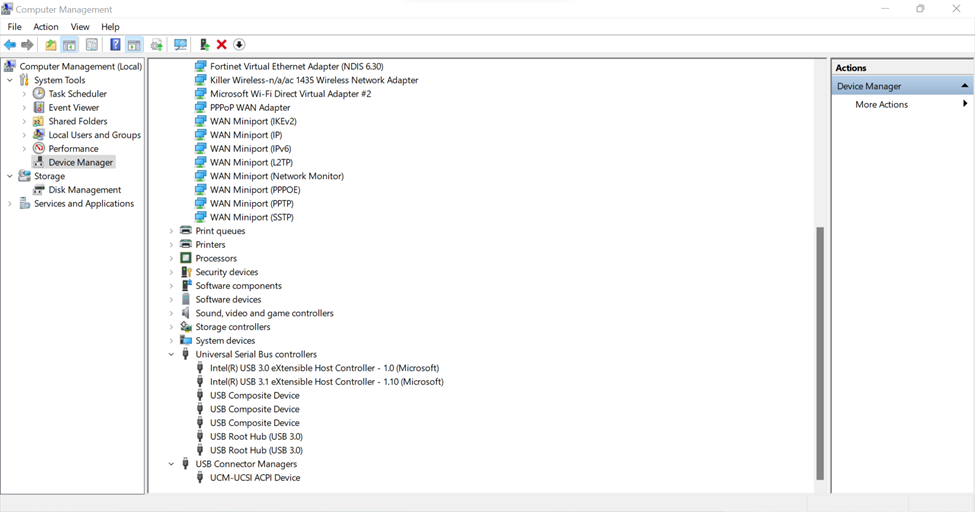Open the View menu
Viewport: 975px width, 512px height.
pos(80,27)
